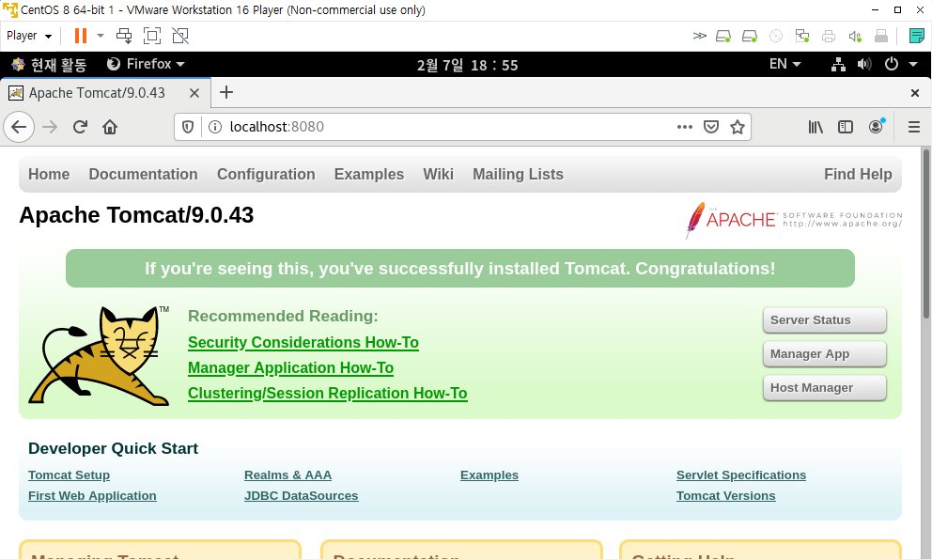Open GNOME Activities overview (현재 활동)
This screenshot has width=932, height=560.
(x=49, y=64)
